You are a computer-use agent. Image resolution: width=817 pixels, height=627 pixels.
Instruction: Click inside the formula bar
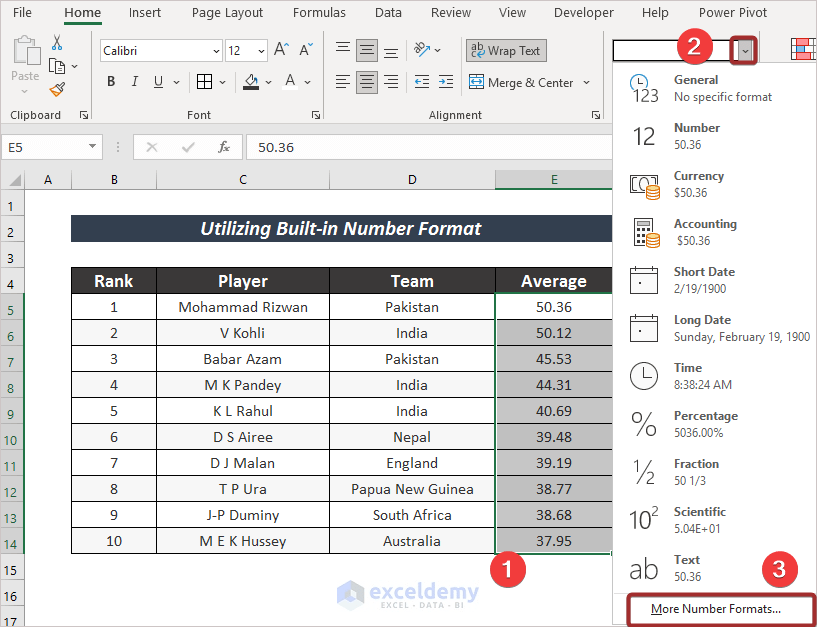[x=400, y=148]
